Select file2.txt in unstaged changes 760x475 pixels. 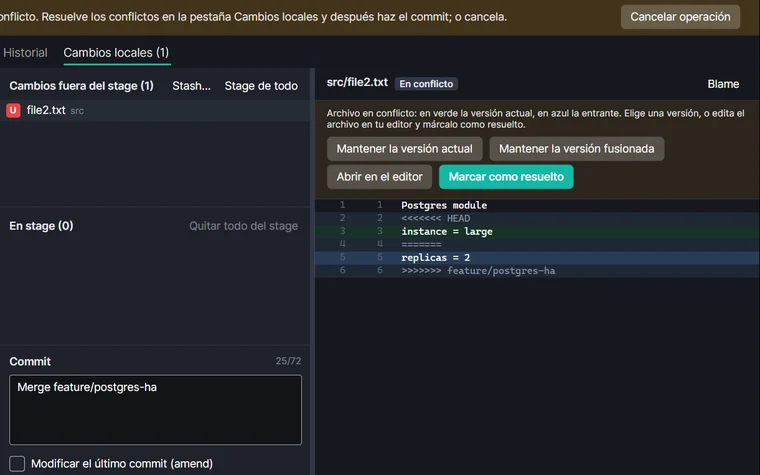pyautogui.click(x=155, y=111)
